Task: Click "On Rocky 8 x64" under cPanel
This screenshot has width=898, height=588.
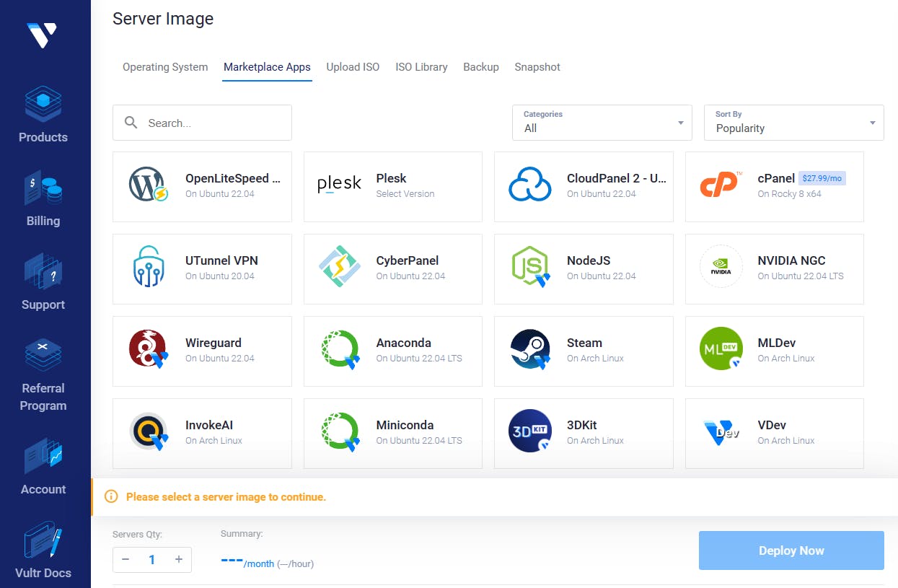Action: click(x=789, y=193)
